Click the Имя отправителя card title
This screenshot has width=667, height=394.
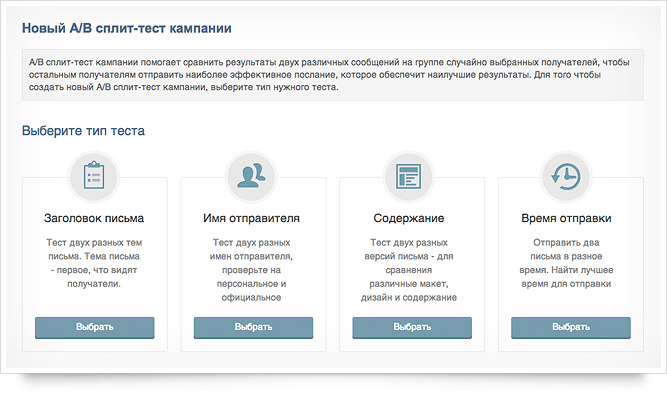coord(251,218)
